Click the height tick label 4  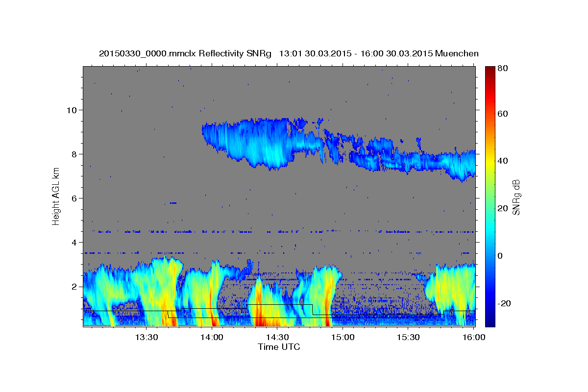click(75, 242)
